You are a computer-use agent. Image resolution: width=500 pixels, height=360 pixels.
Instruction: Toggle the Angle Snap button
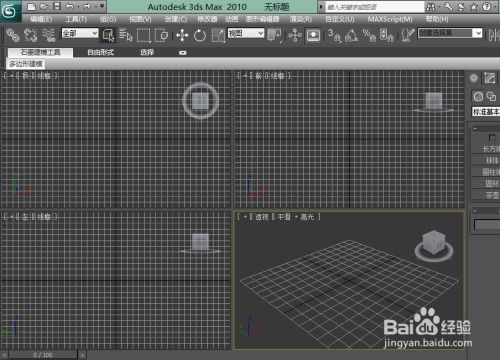point(351,35)
